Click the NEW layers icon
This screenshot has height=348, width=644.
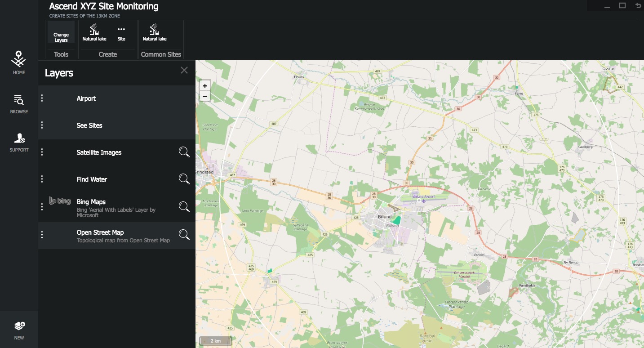click(x=19, y=330)
